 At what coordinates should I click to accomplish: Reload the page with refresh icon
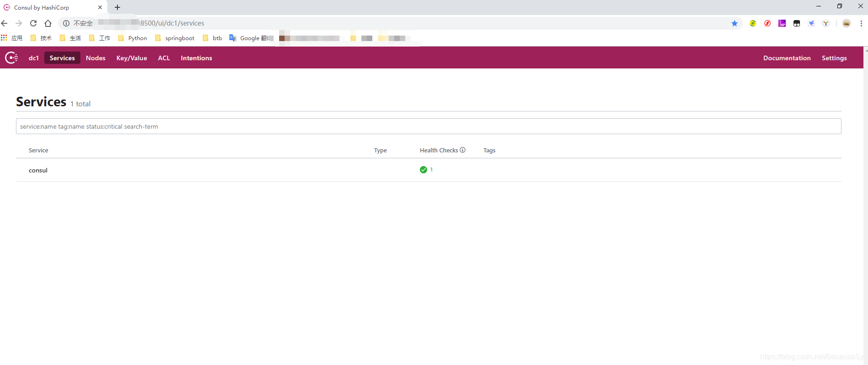pyautogui.click(x=33, y=23)
